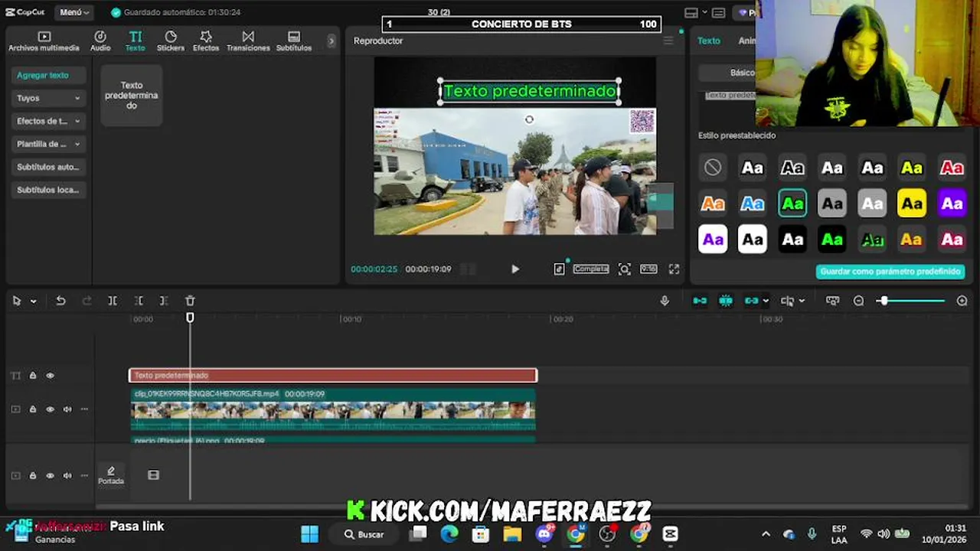The width and height of the screenshot is (980, 551).
Task: Click the redo arrow icon
Action: (87, 301)
